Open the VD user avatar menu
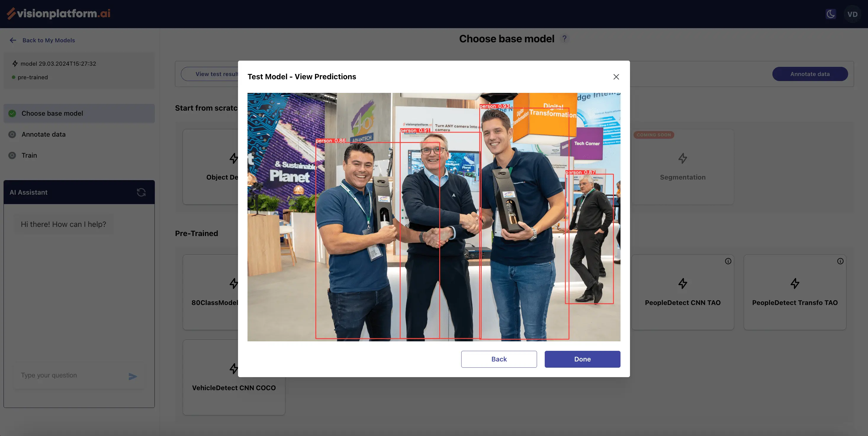Viewport: 868px width, 436px height. point(852,14)
